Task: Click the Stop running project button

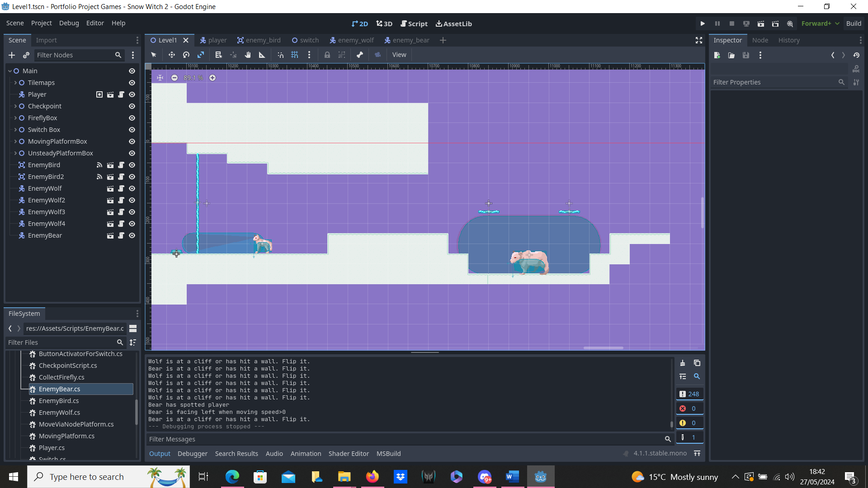Action: click(731, 23)
